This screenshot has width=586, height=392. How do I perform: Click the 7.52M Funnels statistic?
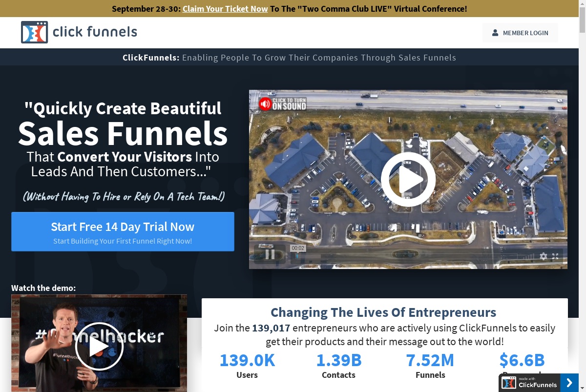430,365
